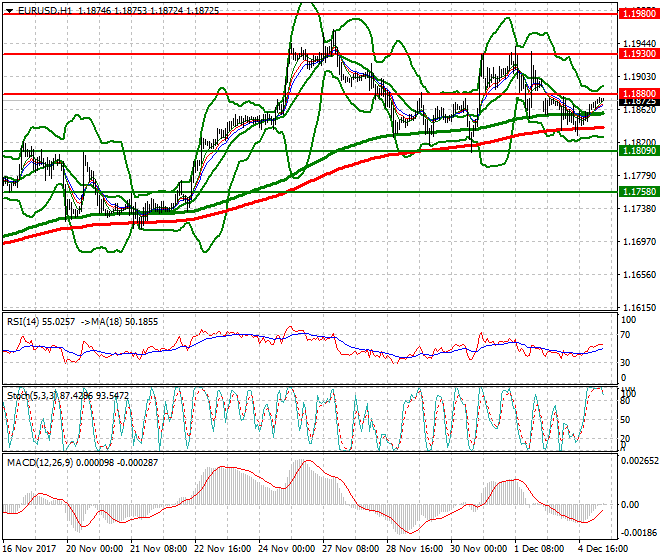Click the RSI 70 level on scale
This screenshot has height=560, width=660.
coord(625,335)
